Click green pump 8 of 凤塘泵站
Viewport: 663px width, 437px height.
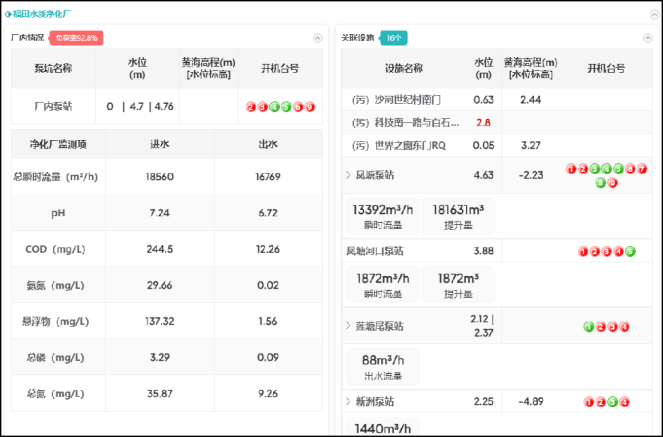601,183
